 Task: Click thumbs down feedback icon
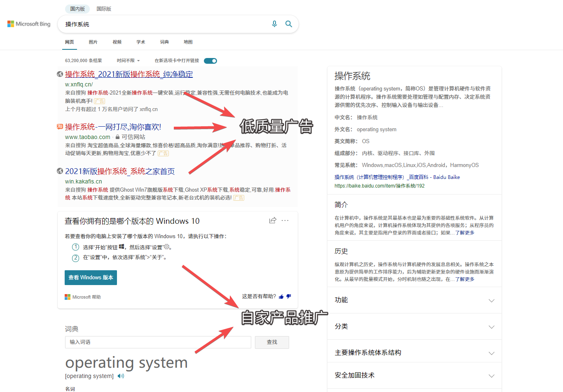coord(289,296)
